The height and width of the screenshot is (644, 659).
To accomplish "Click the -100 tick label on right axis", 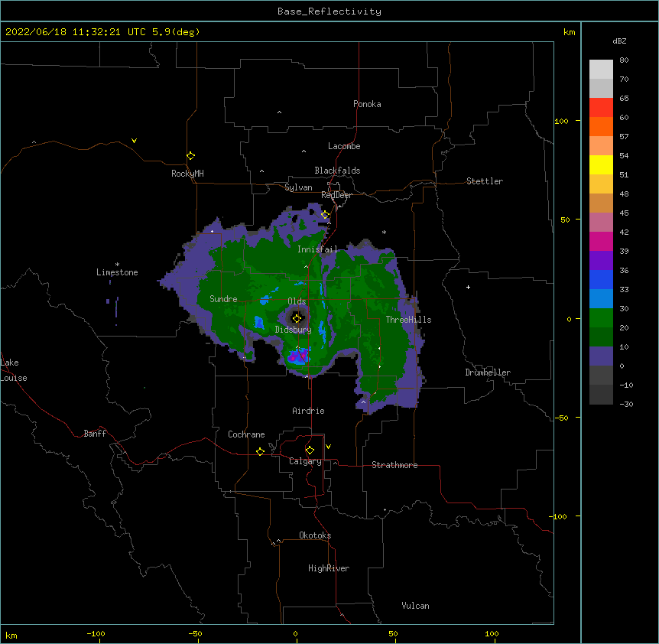I will (559, 516).
